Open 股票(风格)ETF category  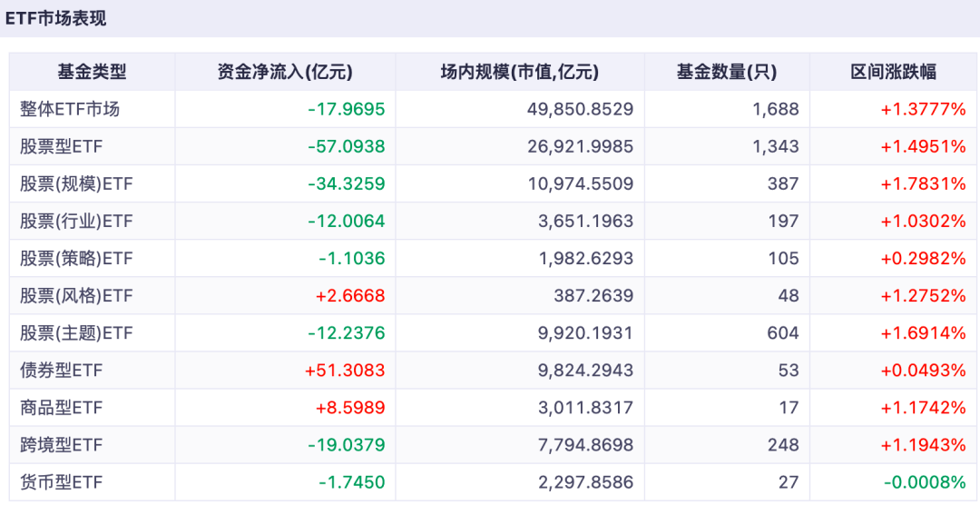(76, 295)
